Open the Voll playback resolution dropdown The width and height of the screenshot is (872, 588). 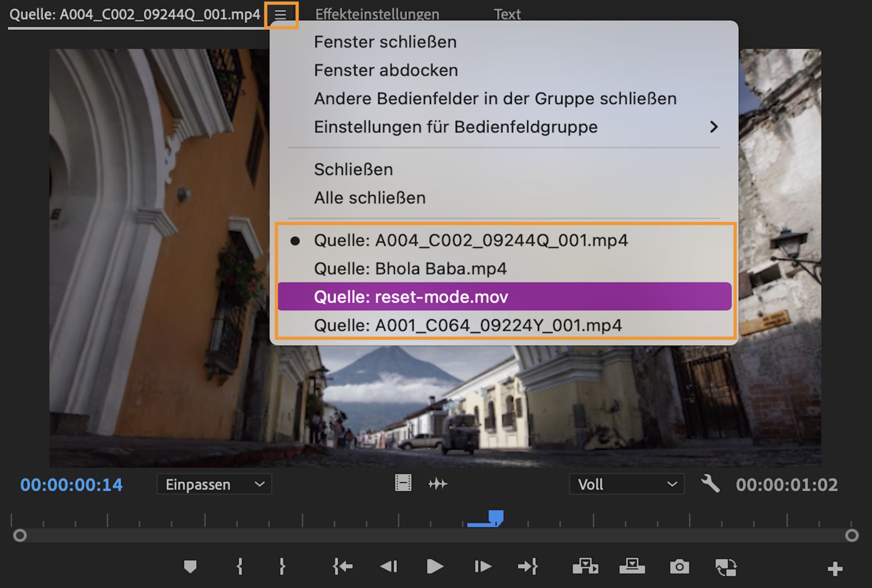point(627,484)
